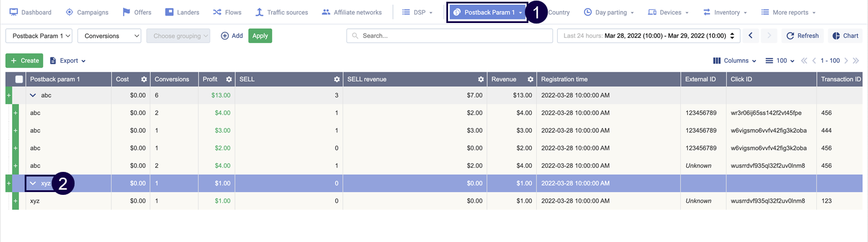Open the Chart view
Viewport: 868px width, 242px height.
coord(845,36)
